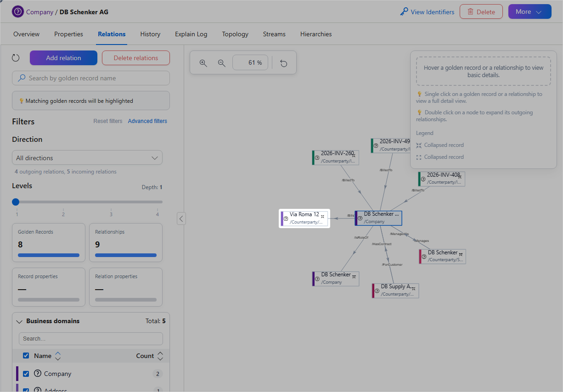Click the purple entity icon beside the Company breadcrumb
Image resolution: width=563 pixels, height=392 pixels.
coord(18,12)
